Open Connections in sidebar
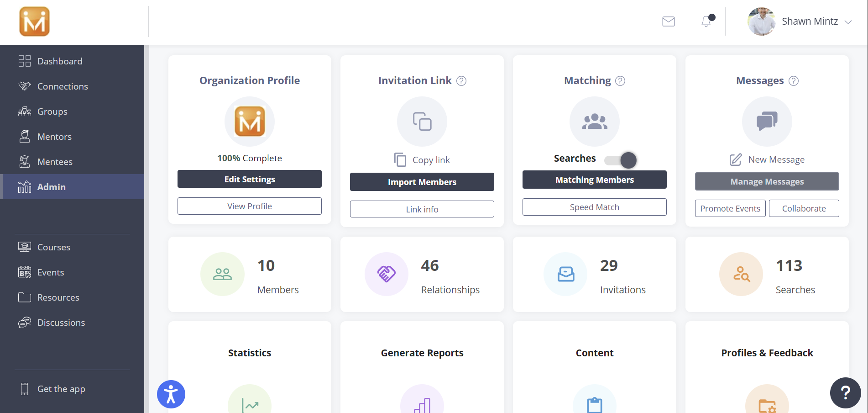 click(x=72, y=86)
